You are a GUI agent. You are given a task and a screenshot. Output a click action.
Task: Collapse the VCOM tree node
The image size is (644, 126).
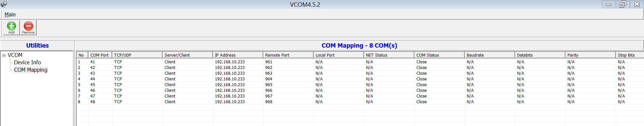pyautogui.click(x=4, y=55)
